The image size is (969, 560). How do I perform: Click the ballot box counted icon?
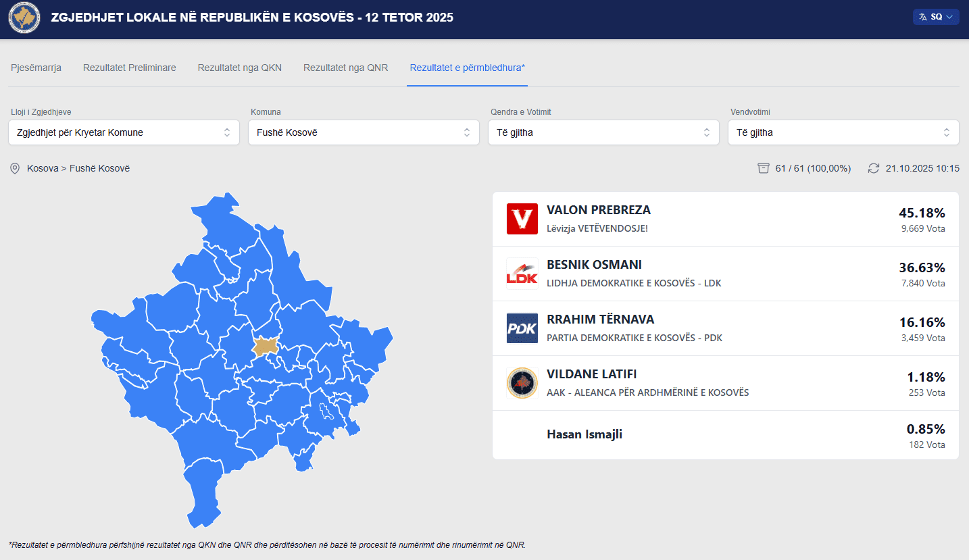click(764, 168)
